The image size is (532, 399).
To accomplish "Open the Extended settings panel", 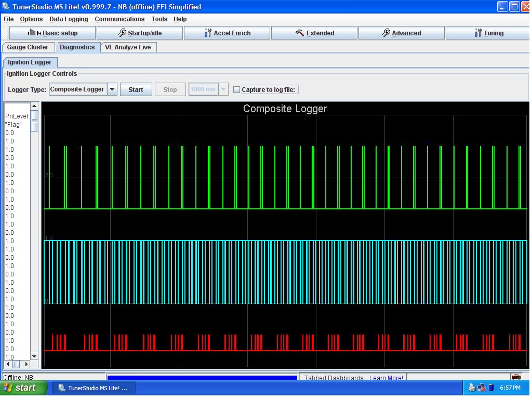I will [x=314, y=33].
